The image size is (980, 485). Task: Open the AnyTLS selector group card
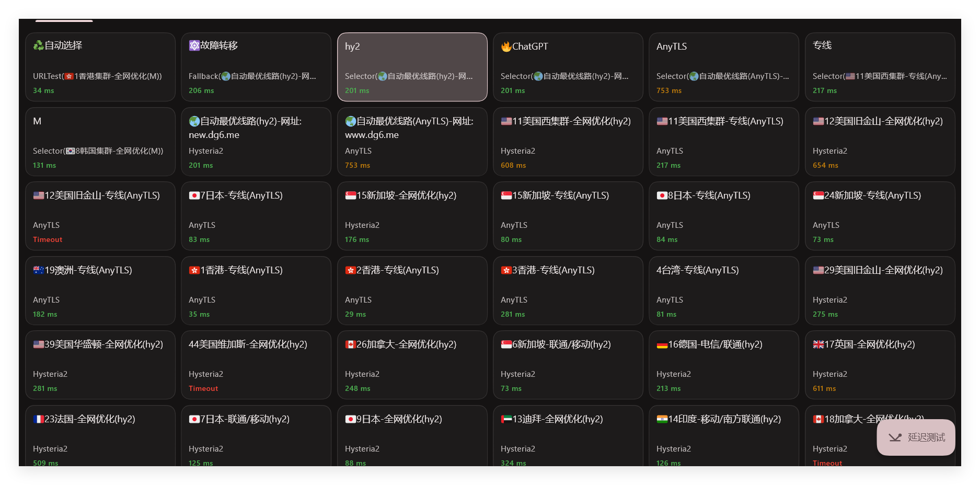point(724,67)
